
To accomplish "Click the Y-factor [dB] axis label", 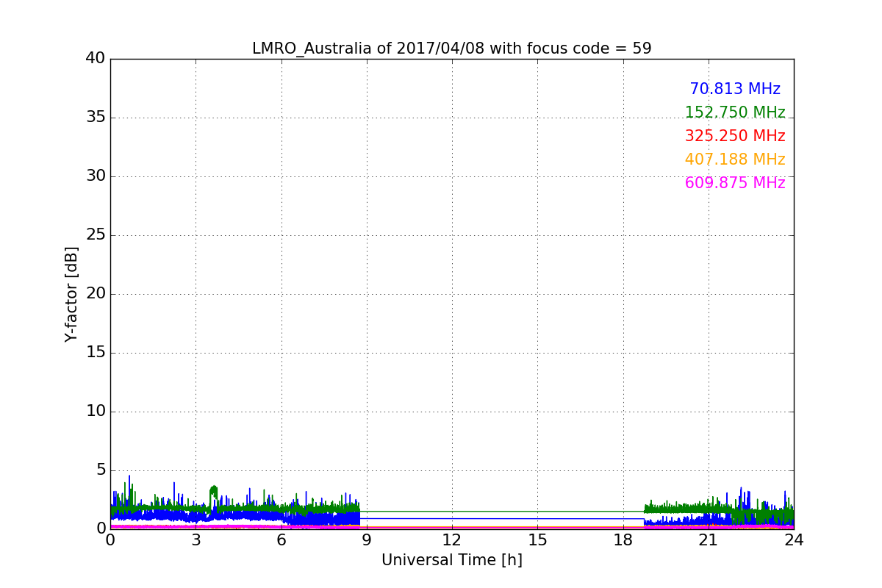I will (71, 294).
